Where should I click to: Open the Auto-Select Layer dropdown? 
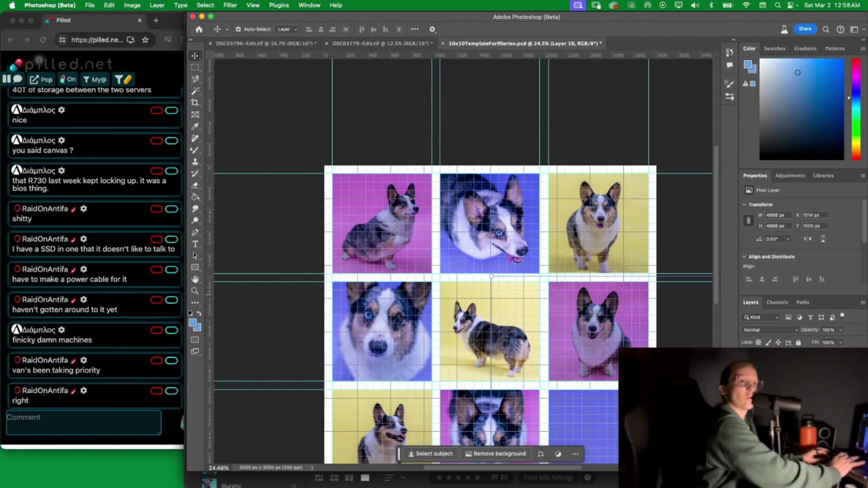(x=286, y=29)
